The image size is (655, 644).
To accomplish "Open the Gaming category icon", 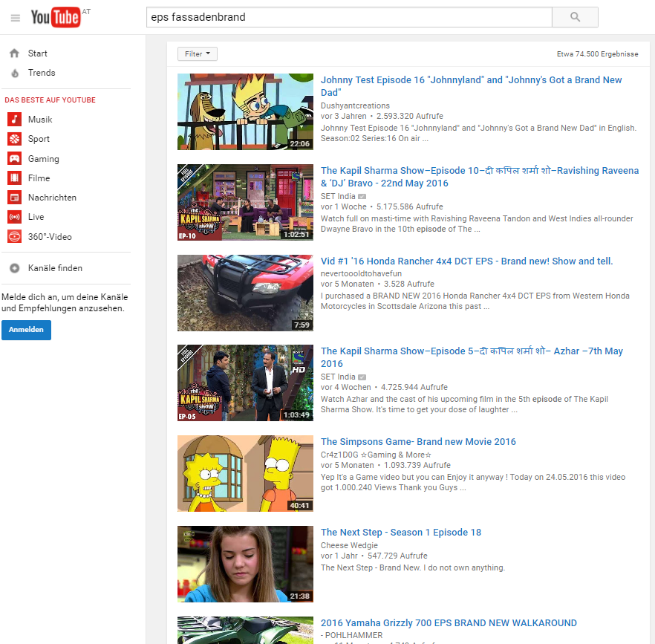I will (14, 159).
